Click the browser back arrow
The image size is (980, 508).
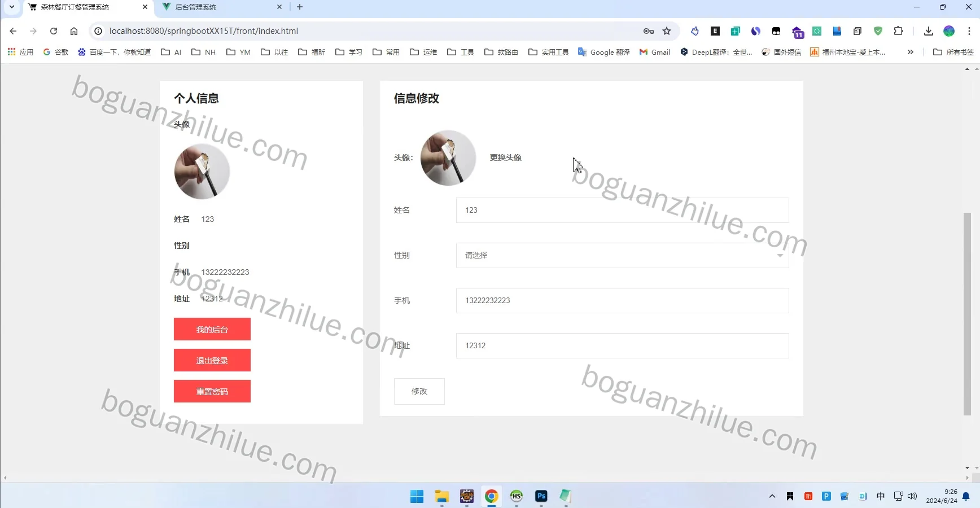click(x=13, y=31)
